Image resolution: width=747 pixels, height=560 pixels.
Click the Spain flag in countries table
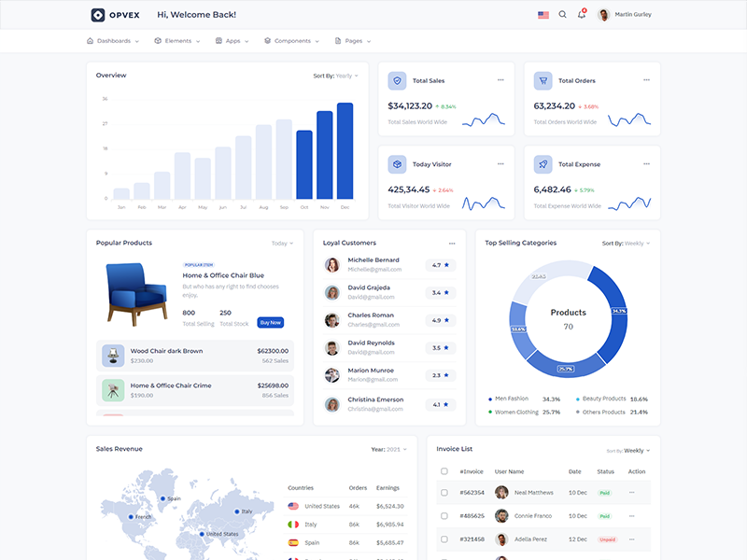[293, 542]
